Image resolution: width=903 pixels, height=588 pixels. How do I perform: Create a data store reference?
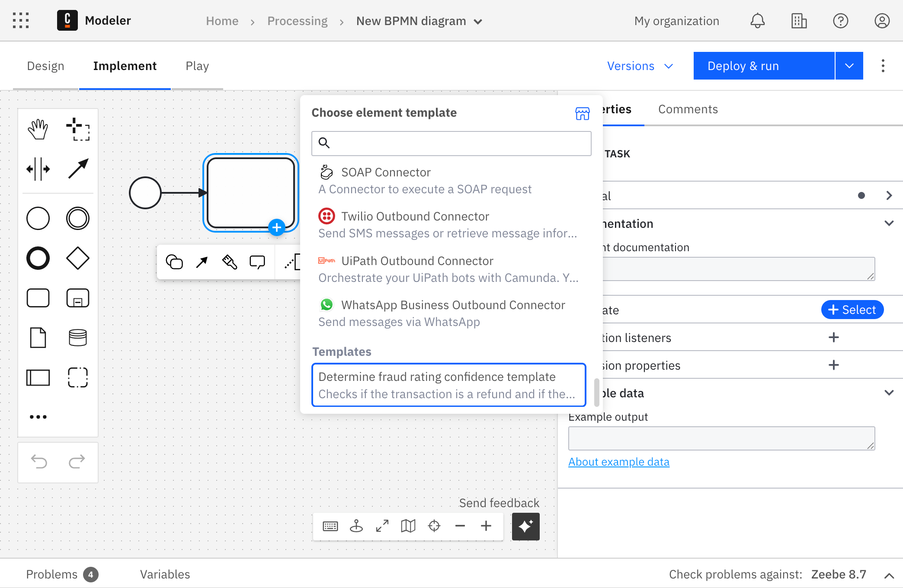(78, 338)
